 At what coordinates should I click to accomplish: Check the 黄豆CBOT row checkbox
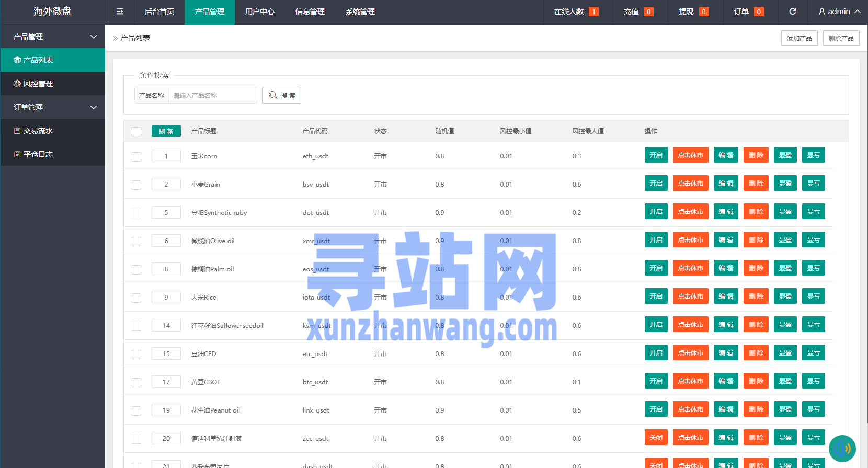point(136,383)
